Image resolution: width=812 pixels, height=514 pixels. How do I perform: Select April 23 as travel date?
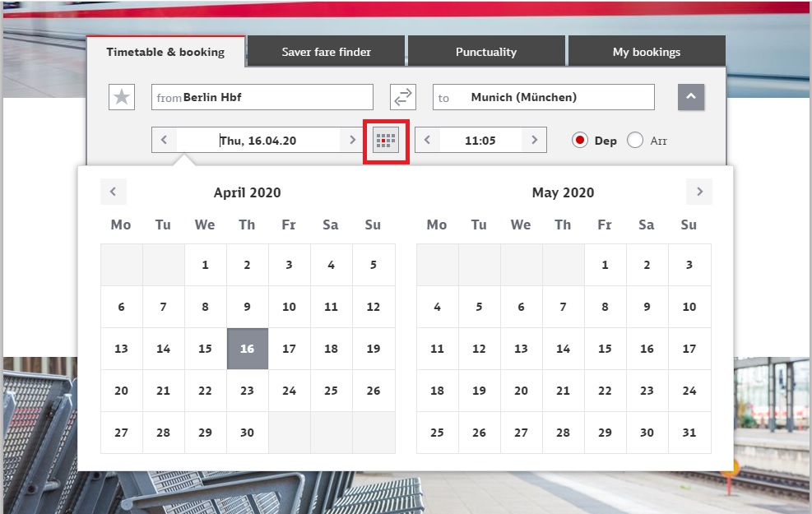coord(247,391)
